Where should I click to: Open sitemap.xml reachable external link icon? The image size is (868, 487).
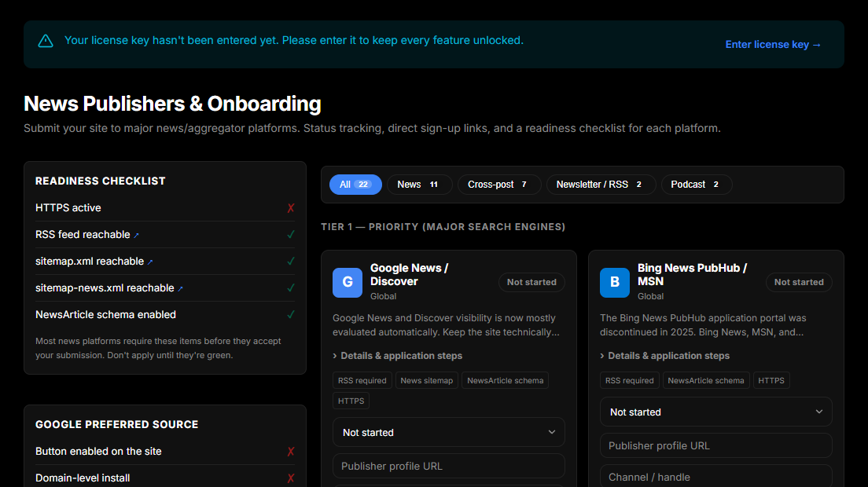click(x=150, y=262)
